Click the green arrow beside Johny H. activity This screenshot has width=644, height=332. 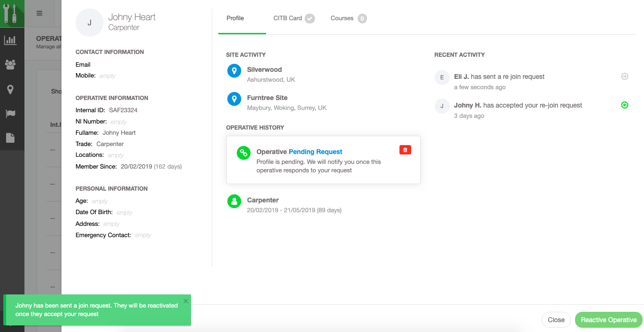point(624,105)
